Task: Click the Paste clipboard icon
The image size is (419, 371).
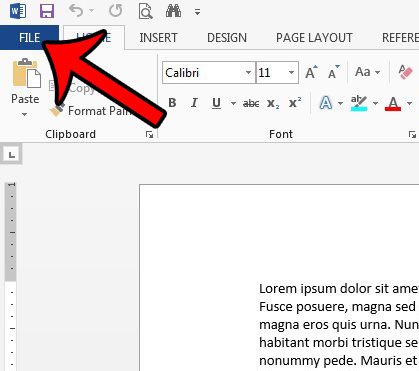Action: [26, 74]
